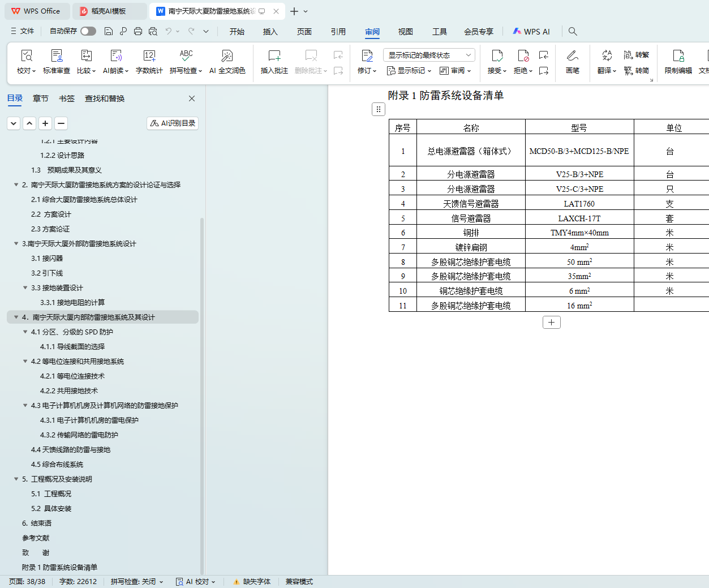Click the AI 全文润色 polish icon

point(227,56)
